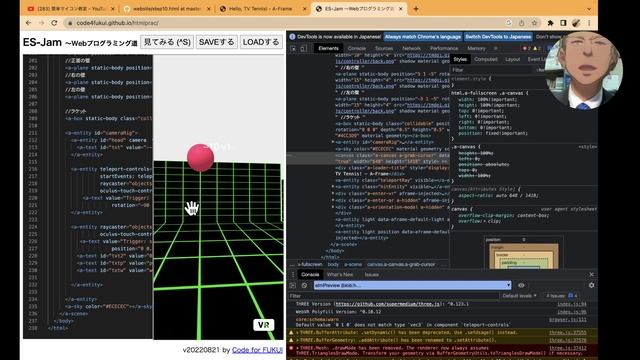Reload the page with the refresh icon

click(54, 23)
